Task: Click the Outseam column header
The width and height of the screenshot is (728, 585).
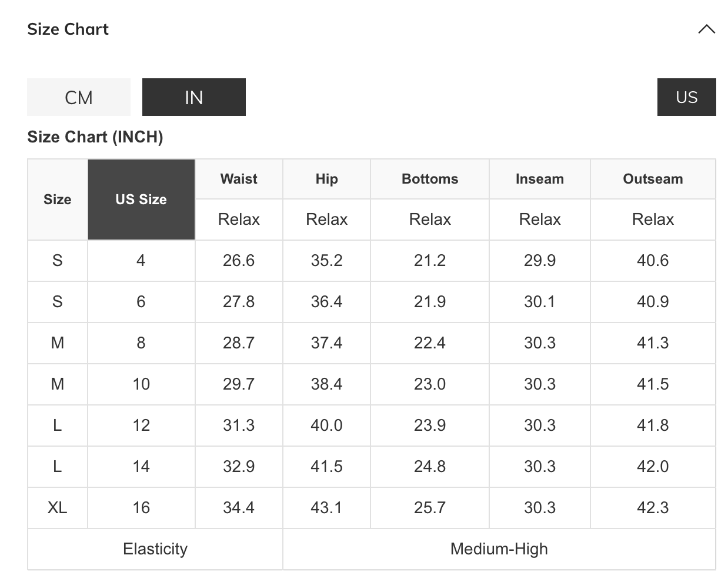Action: pyautogui.click(x=653, y=179)
